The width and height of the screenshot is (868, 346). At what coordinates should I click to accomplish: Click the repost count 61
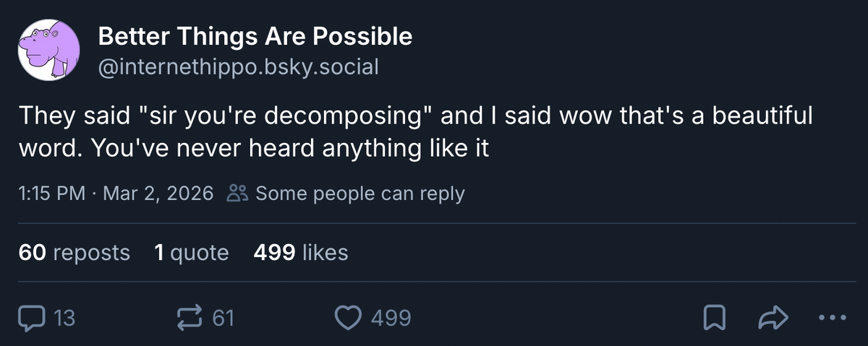pos(223,318)
